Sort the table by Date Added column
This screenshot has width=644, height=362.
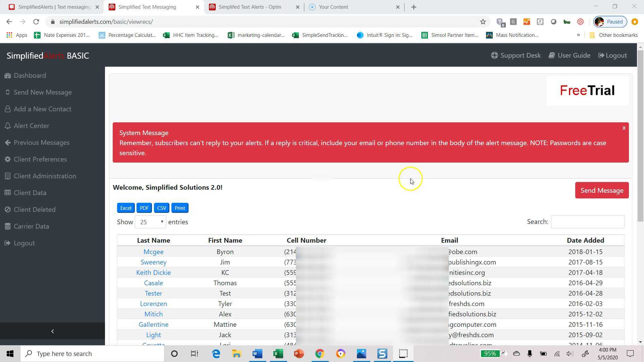click(x=585, y=240)
